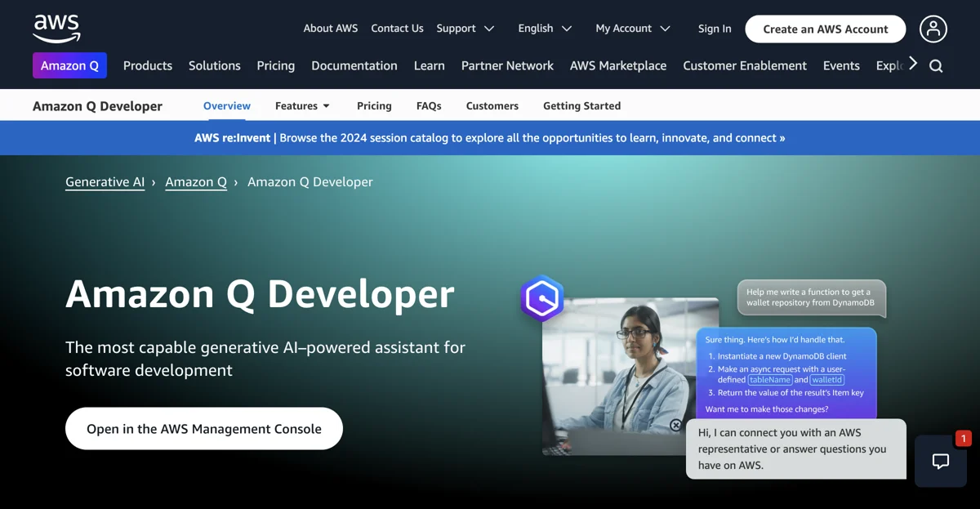Click the AWS re:Invent banner link
Screen dimensions: 980x509
pos(489,138)
